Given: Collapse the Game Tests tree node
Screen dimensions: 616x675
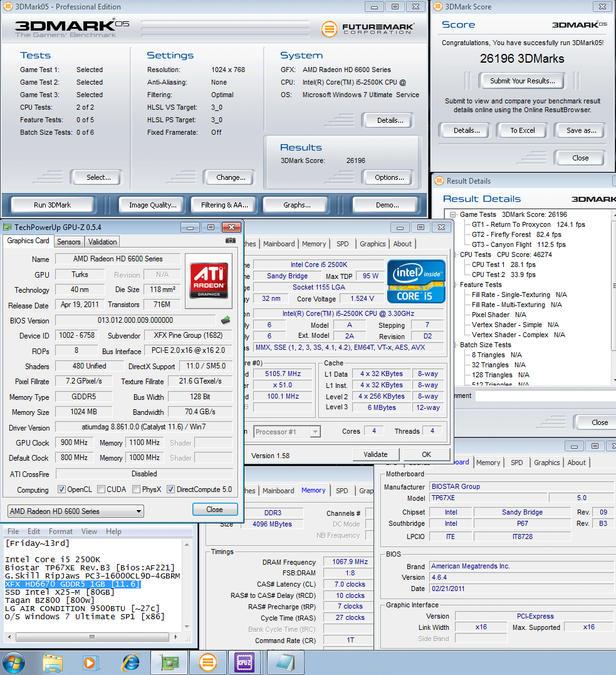Looking at the screenshot, I should (452, 214).
